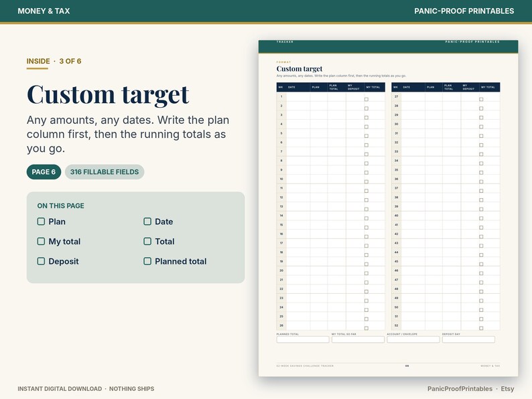Viewport: 532px width, 399px height.
Task: Click the "INSIDE · 3 OF 6" label
Action: tap(54, 62)
